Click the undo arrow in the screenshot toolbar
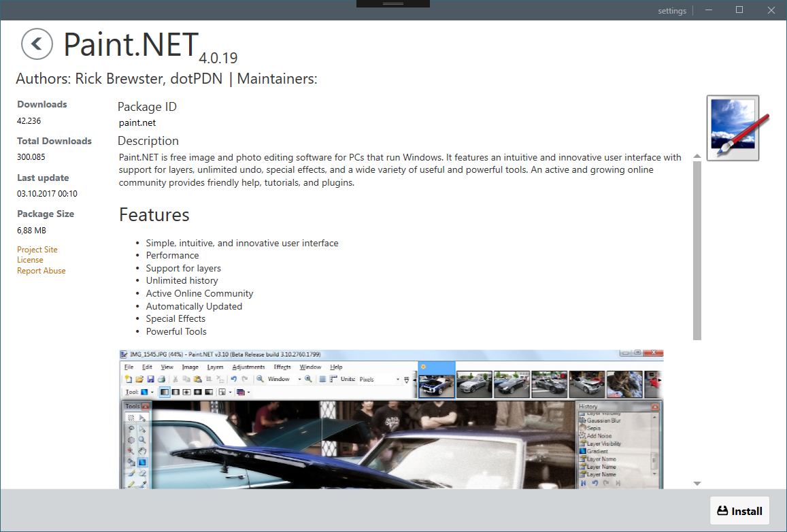787x532 pixels. (234, 380)
